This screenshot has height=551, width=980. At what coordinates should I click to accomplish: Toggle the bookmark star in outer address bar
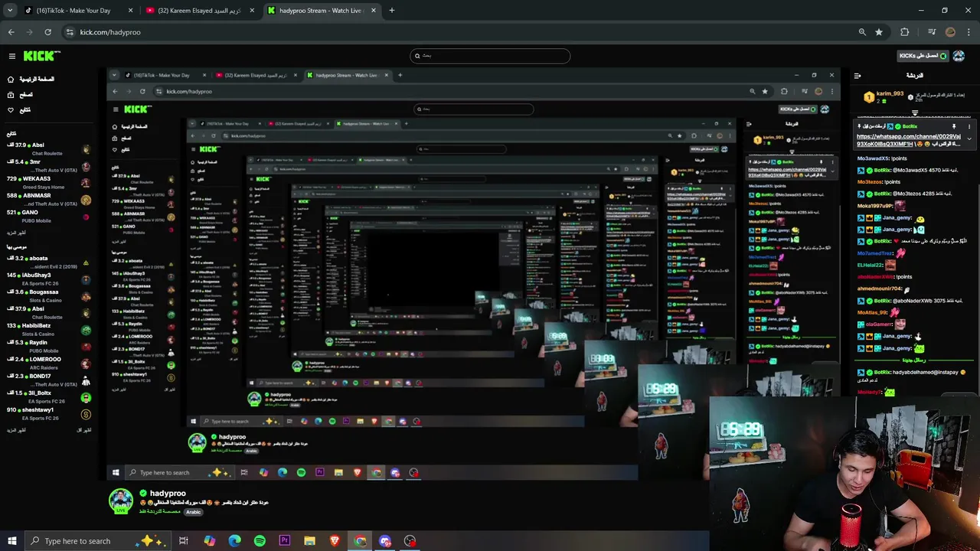(x=879, y=32)
